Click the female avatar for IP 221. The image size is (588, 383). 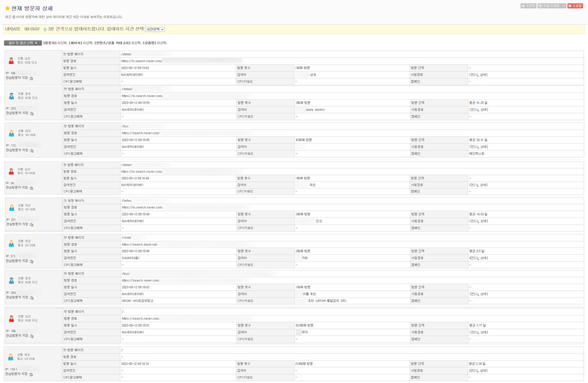[12, 207]
